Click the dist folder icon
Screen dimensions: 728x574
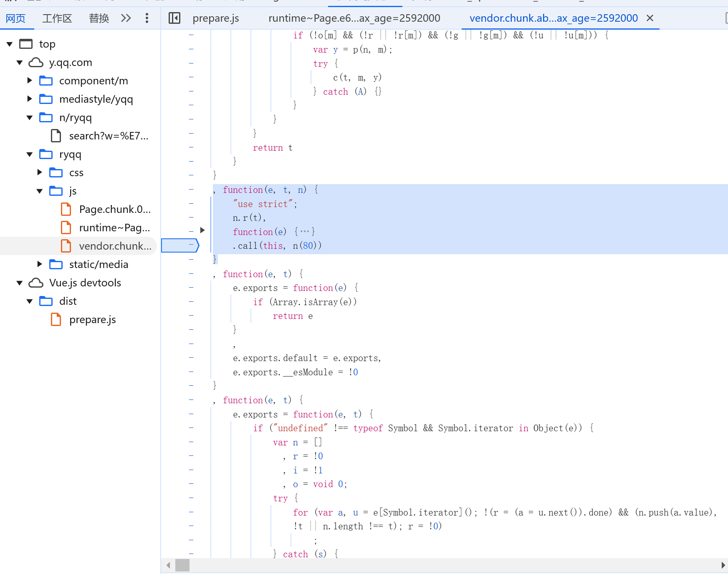(x=46, y=301)
